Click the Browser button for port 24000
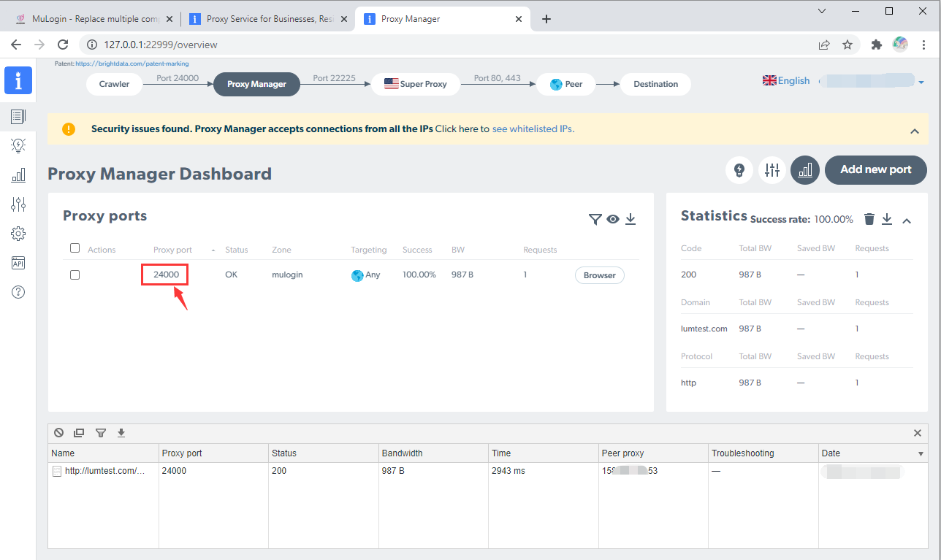 (599, 275)
